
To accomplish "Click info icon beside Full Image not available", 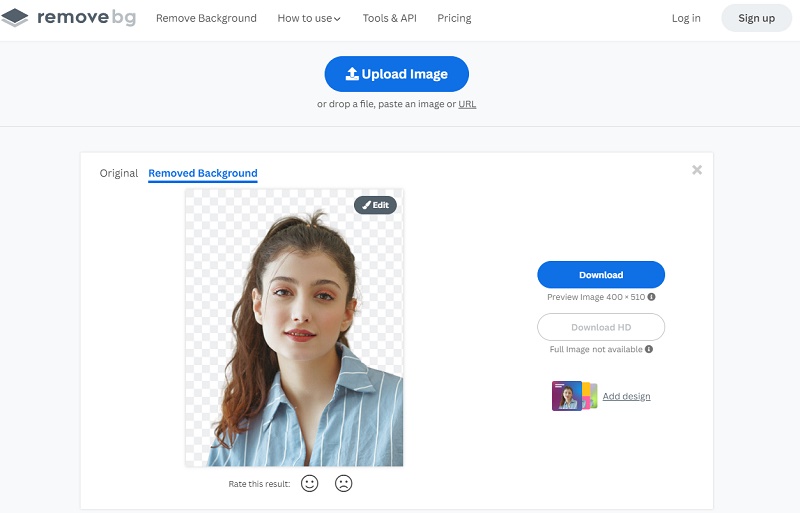I will (649, 349).
